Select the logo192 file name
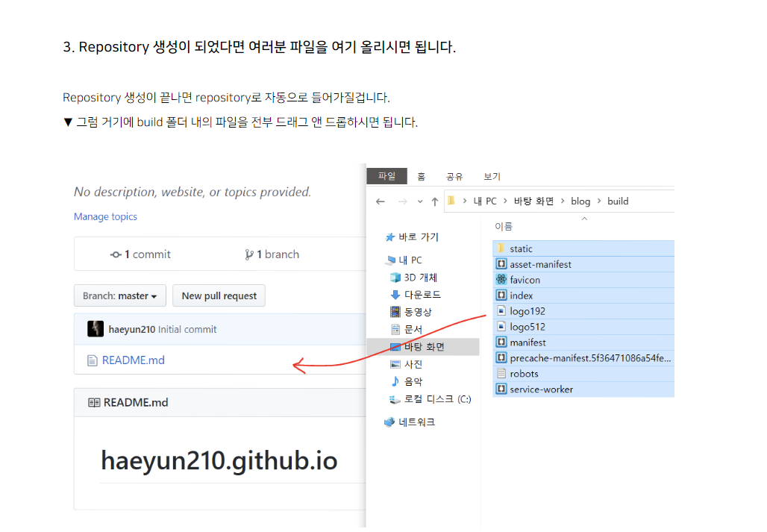Viewport: 767px width, 532px height. click(x=527, y=311)
